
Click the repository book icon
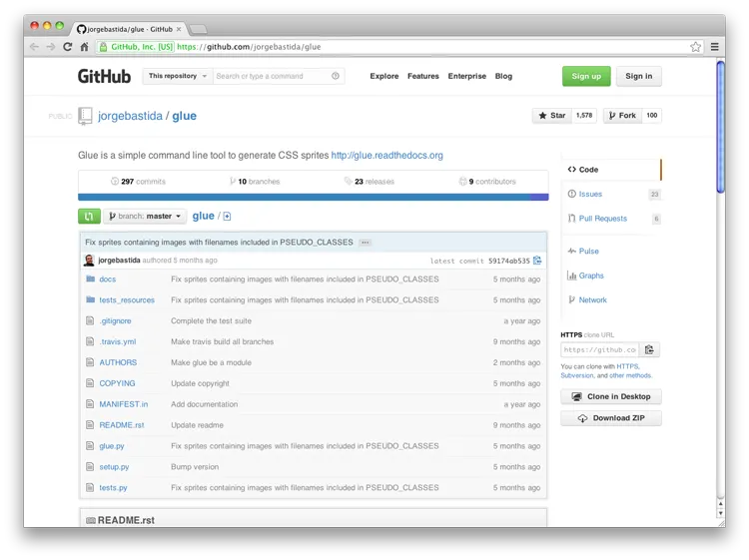coord(85,116)
